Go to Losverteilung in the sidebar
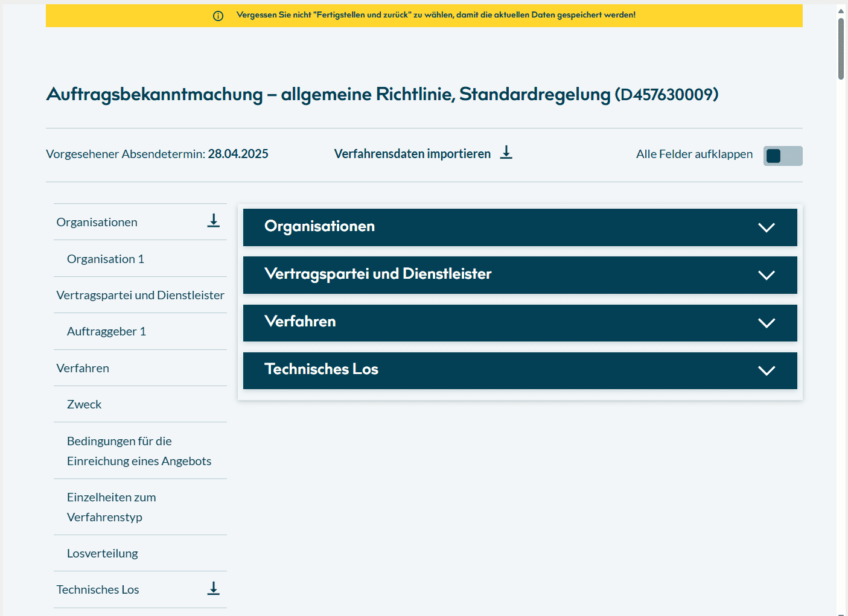 point(102,553)
